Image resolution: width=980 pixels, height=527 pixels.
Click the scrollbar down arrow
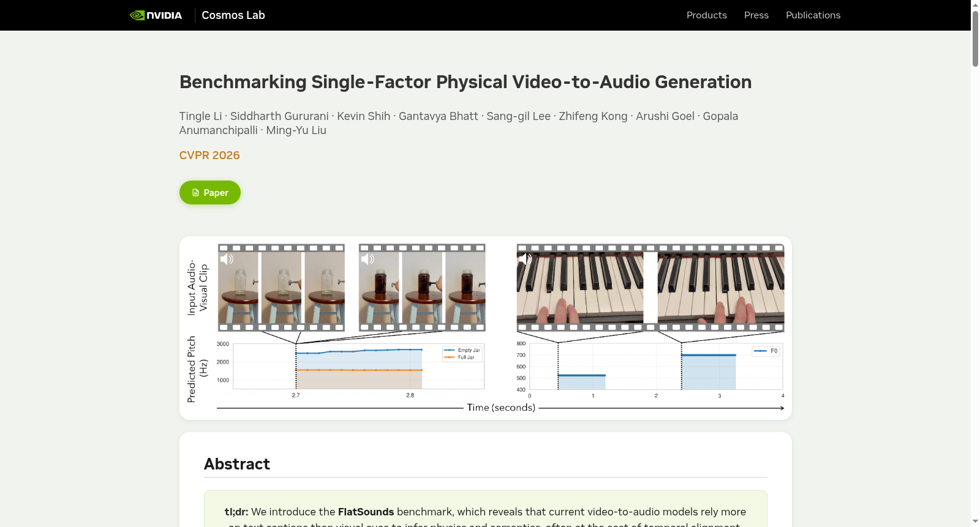point(975,522)
